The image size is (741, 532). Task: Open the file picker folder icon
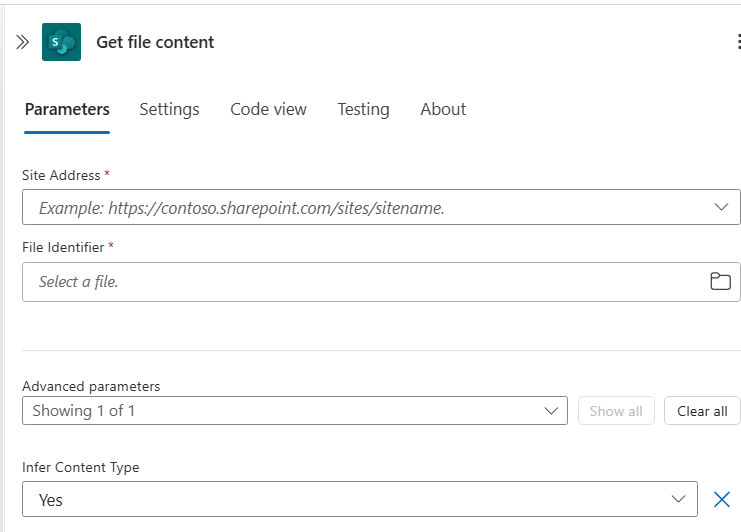(720, 281)
